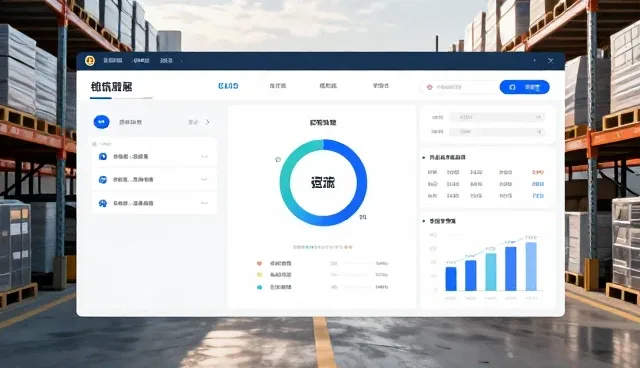Image resolution: width=640 pixels, height=368 pixels.
Task: Click the small speech-bubble icon beside the donut chart
Action: (x=278, y=160)
